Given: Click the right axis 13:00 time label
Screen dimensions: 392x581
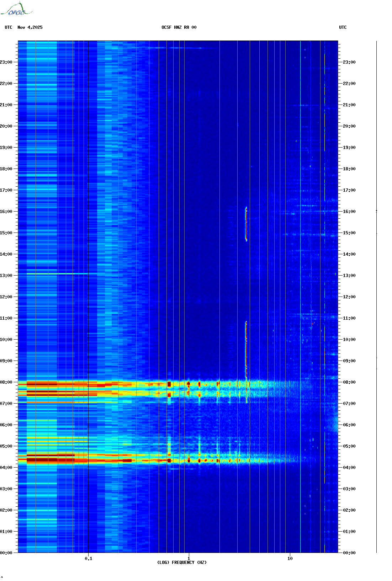Looking at the screenshot, I should coord(349,276).
